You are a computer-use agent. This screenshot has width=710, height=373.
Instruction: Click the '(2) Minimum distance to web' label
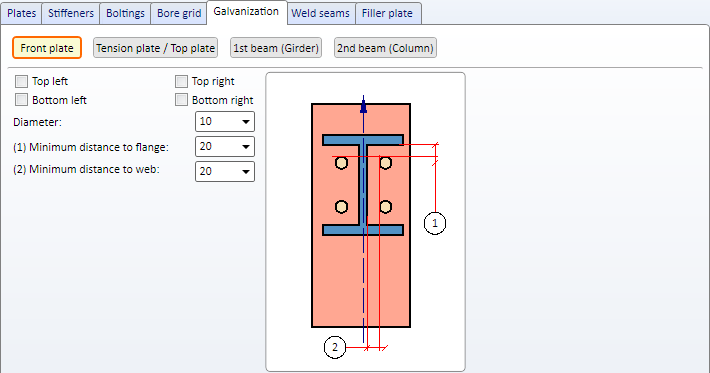coord(86,169)
